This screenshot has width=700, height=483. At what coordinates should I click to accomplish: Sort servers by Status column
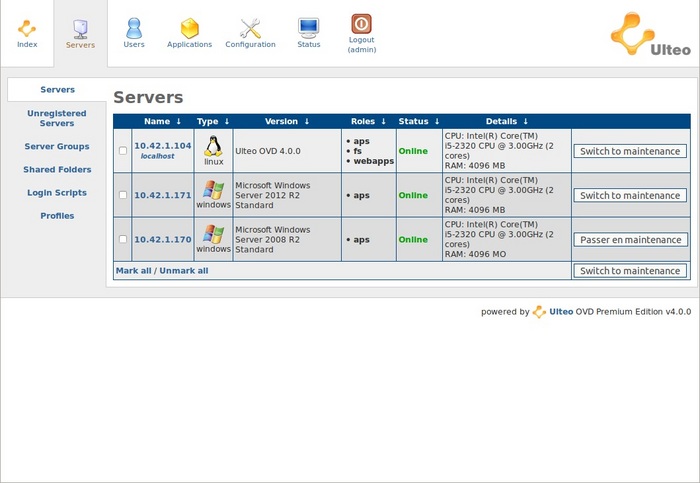tap(418, 122)
